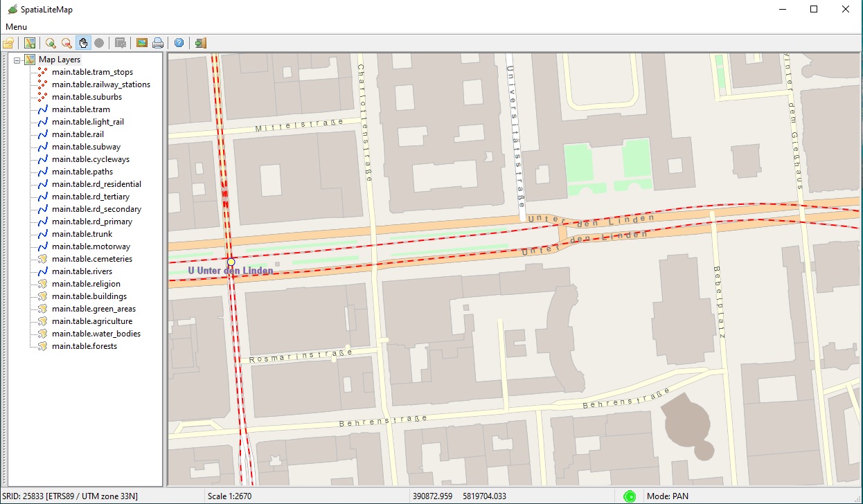Click the polygon icon beside buildings layer
This screenshot has width=863, height=504.
(x=42, y=296)
